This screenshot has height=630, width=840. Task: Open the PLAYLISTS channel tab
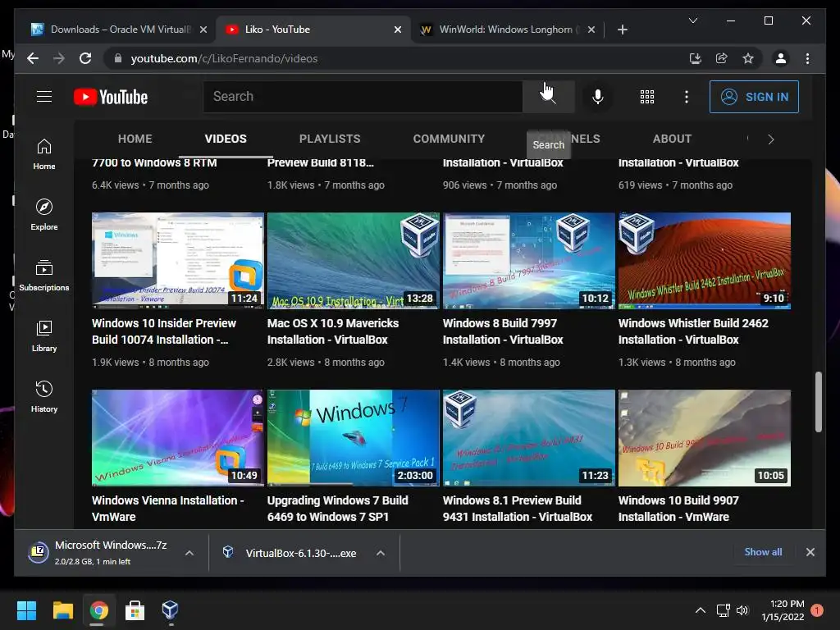coord(330,139)
